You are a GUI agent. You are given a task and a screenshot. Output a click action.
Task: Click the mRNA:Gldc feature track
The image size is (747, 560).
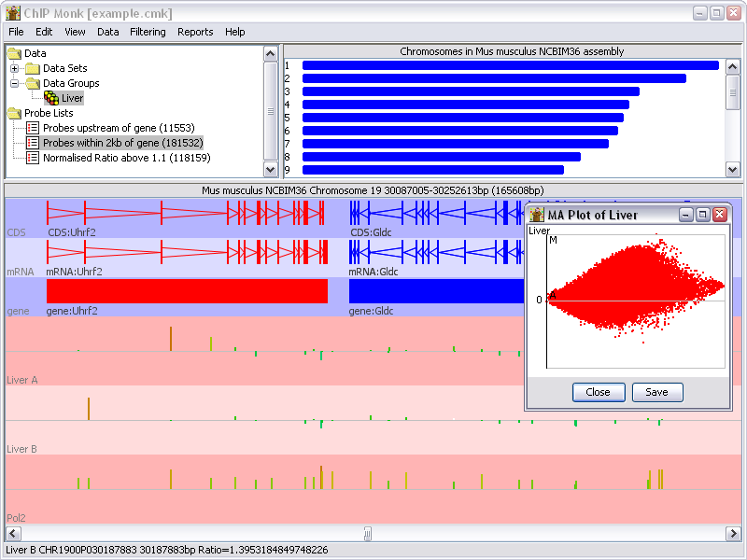(x=436, y=252)
